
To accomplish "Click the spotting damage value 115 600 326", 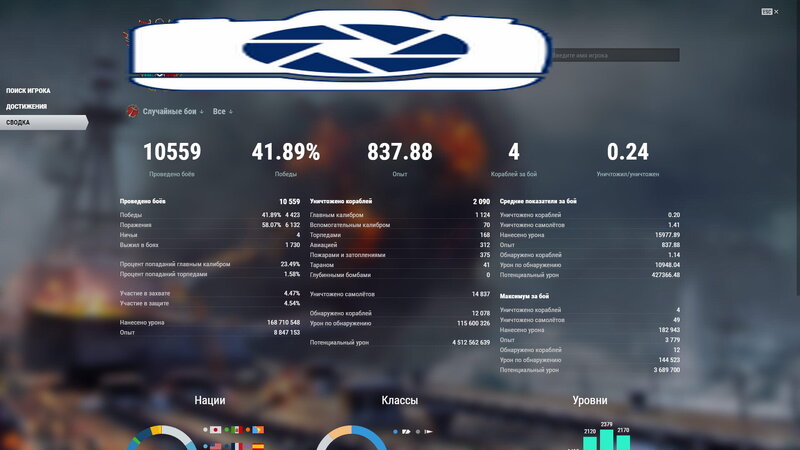I will (473, 323).
